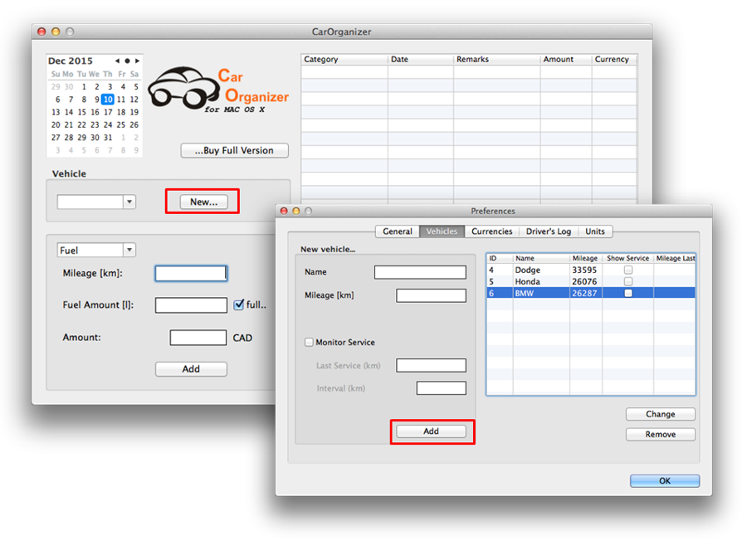This screenshot has height=560, width=747.
Task: Toggle the full tank checkbox
Action: pos(239,304)
